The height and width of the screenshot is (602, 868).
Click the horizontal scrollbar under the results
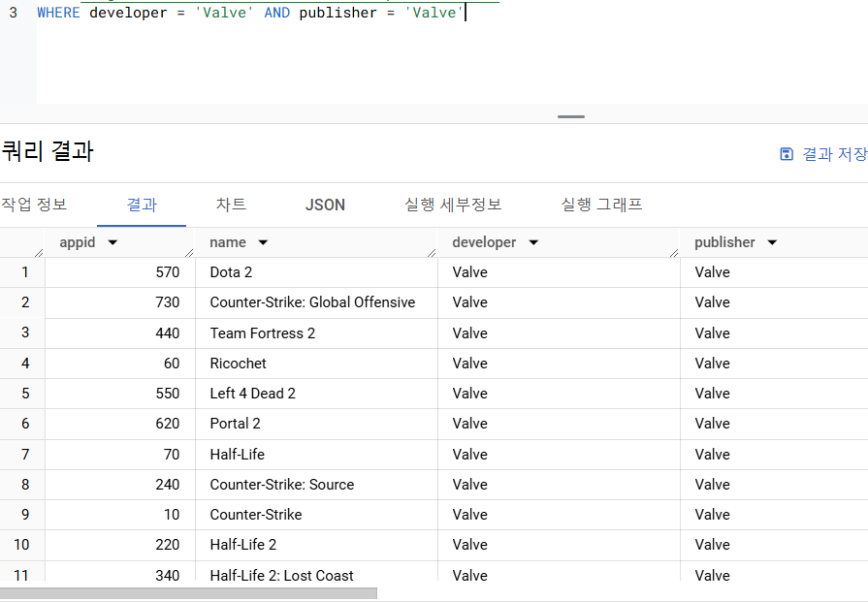pyautogui.click(x=188, y=593)
